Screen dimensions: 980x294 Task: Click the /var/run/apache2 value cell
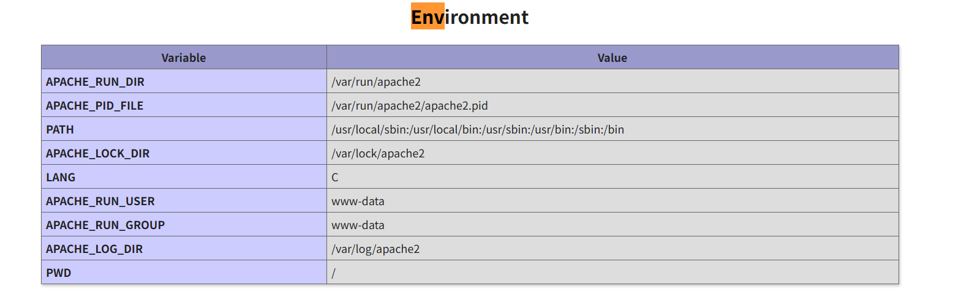[376, 81]
